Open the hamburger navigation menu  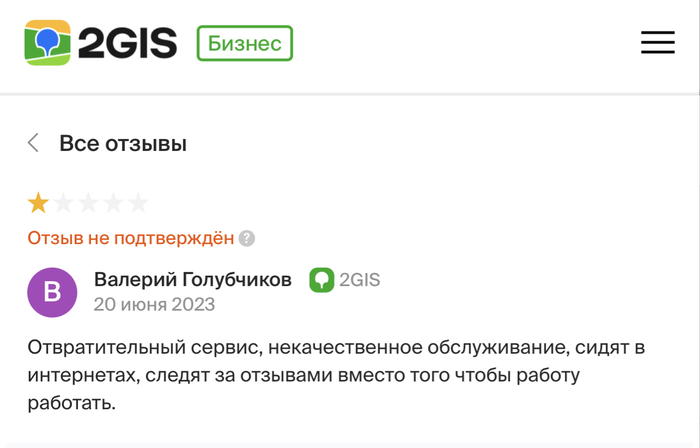click(x=657, y=42)
